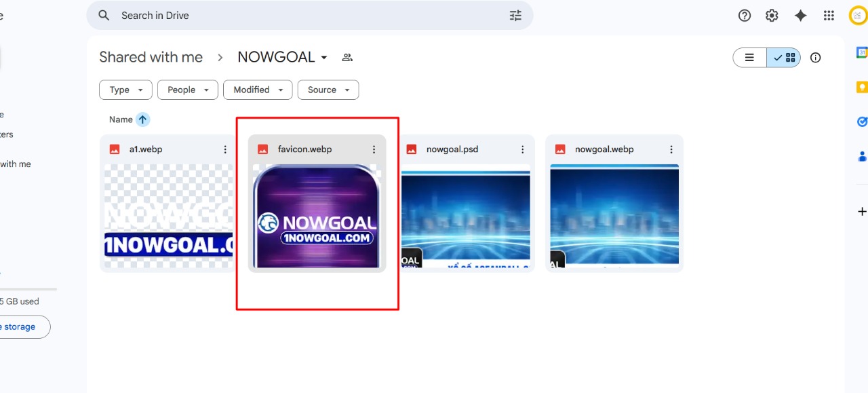Open Google Keep side panel icon
Image resolution: width=868 pixels, height=393 pixels.
pos(862,87)
